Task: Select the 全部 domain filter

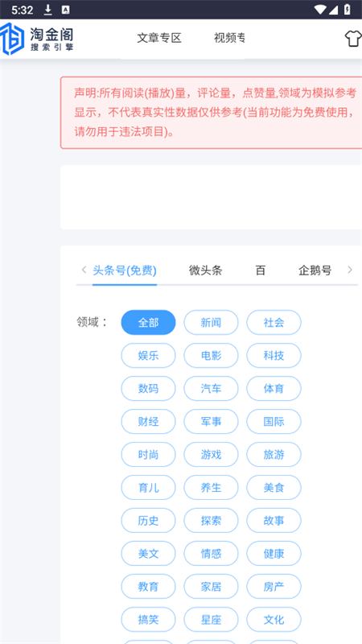Action: pyautogui.click(x=148, y=323)
